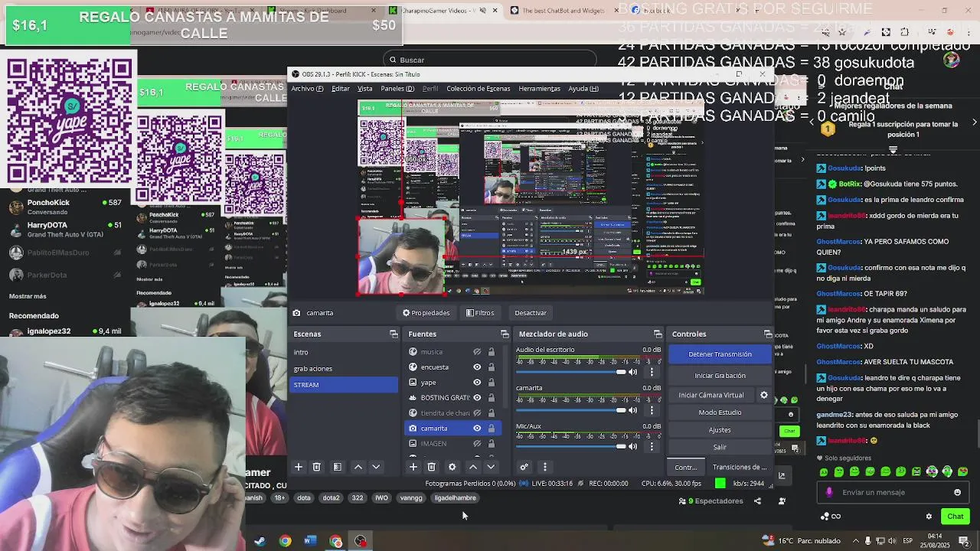Hide the yape source
The height and width of the screenshot is (551, 980).
coord(477,383)
